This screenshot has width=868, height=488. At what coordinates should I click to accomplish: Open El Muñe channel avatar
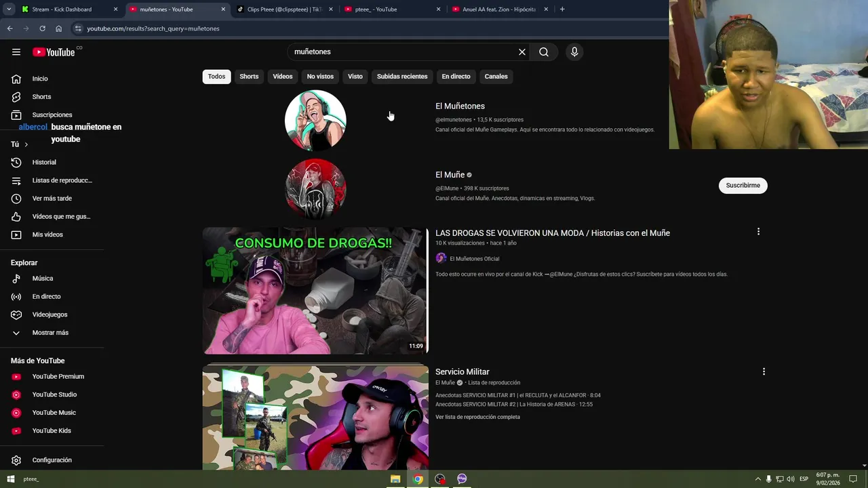coord(315,189)
